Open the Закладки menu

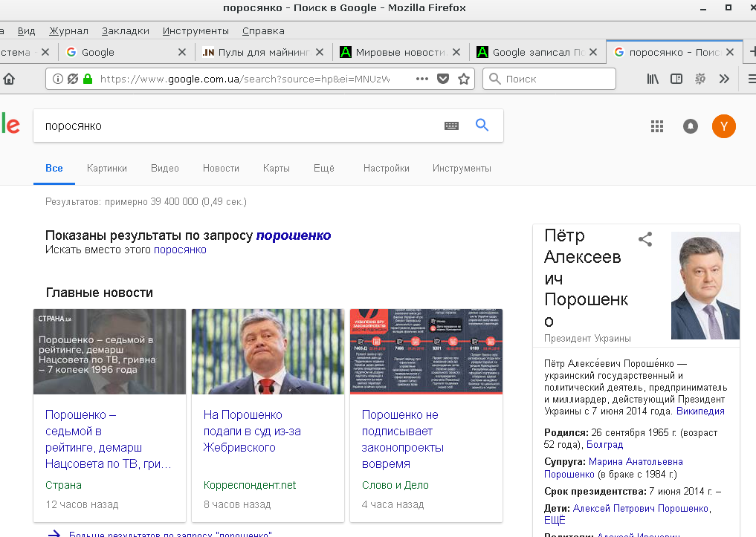click(126, 30)
